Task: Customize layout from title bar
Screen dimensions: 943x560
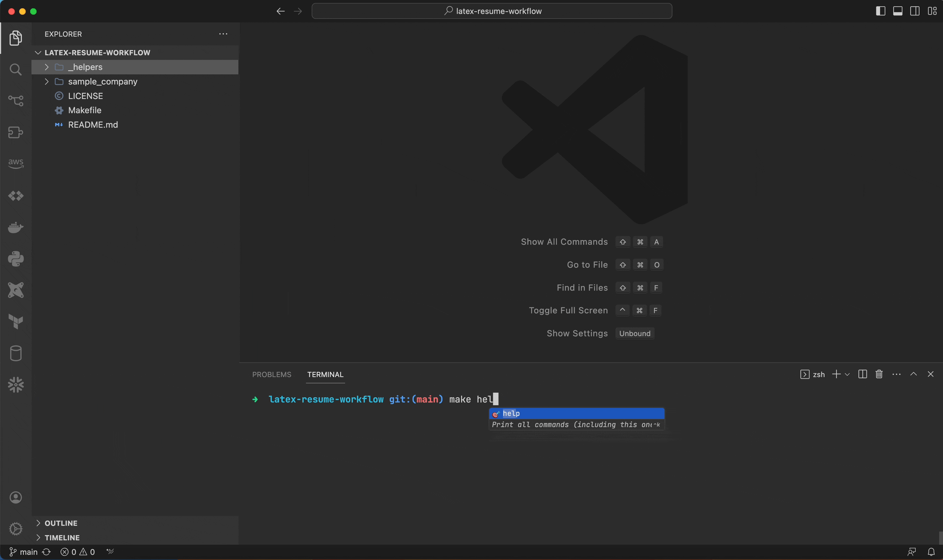Action: 932,11
